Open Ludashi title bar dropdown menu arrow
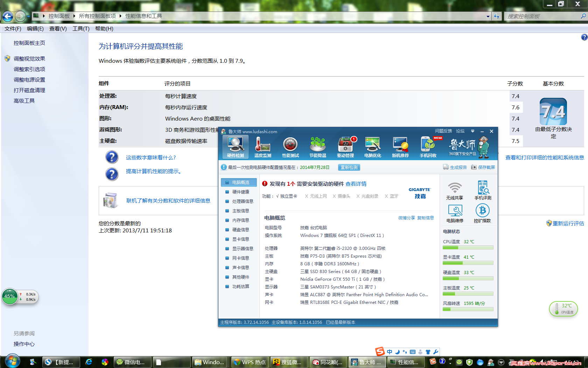588x368 pixels. tap(472, 131)
